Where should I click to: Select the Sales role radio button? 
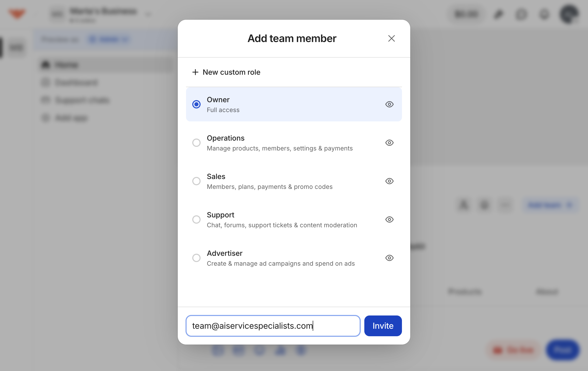click(x=196, y=181)
